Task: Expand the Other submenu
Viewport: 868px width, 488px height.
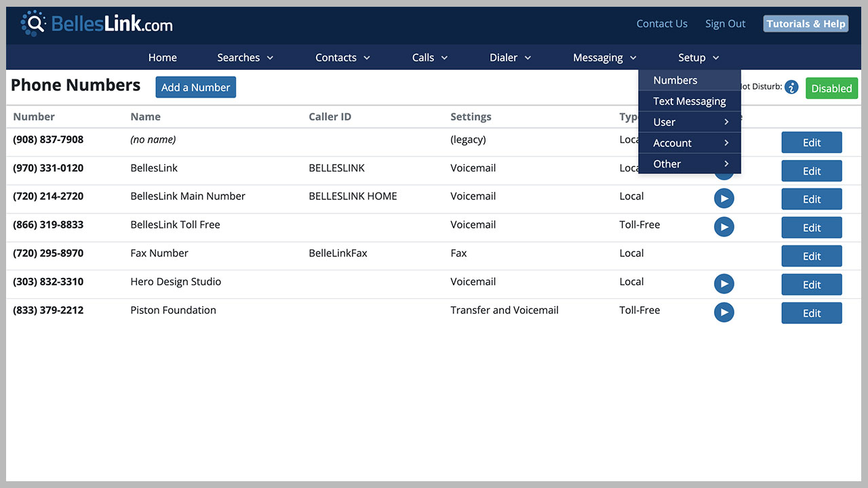Action: [x=690, y=164]
